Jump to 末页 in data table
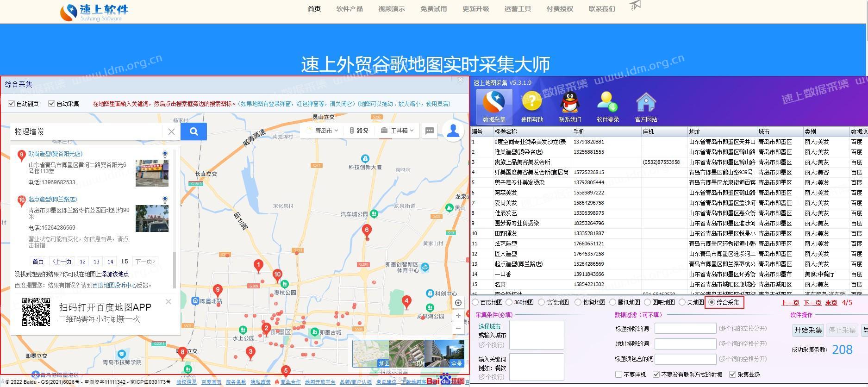 click(831, 303)
